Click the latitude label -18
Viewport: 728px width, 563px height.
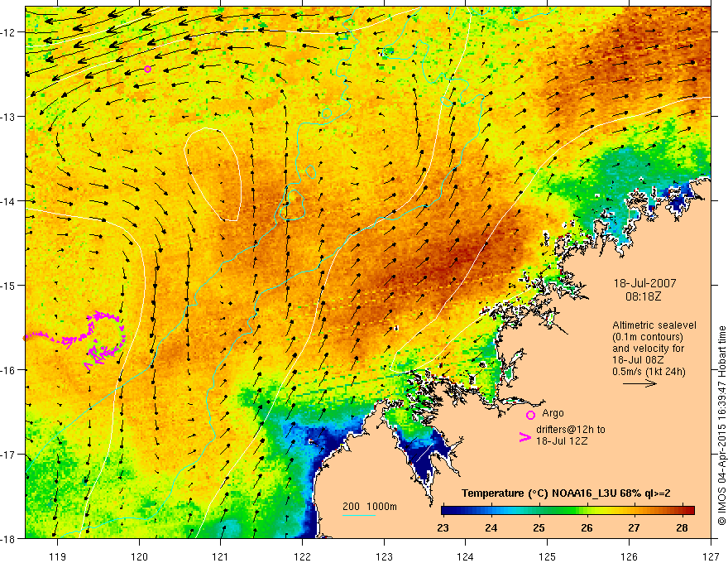[x=8, y=538]
